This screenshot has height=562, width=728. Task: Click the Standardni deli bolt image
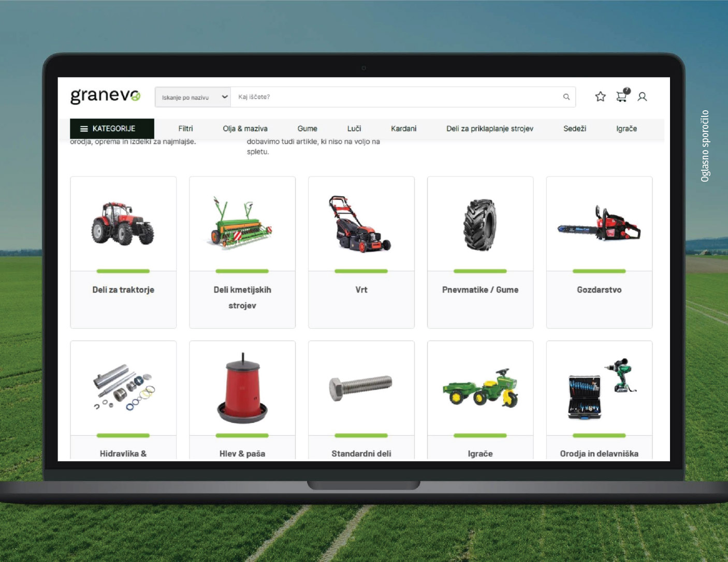tap(361, 388)
